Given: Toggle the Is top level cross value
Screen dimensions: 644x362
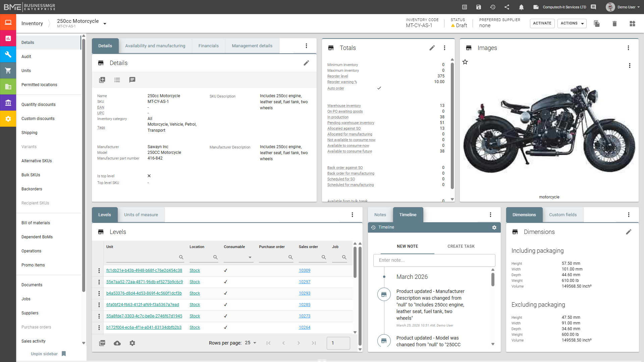Looking at the screenshot, I should click(x=149, y=176).
